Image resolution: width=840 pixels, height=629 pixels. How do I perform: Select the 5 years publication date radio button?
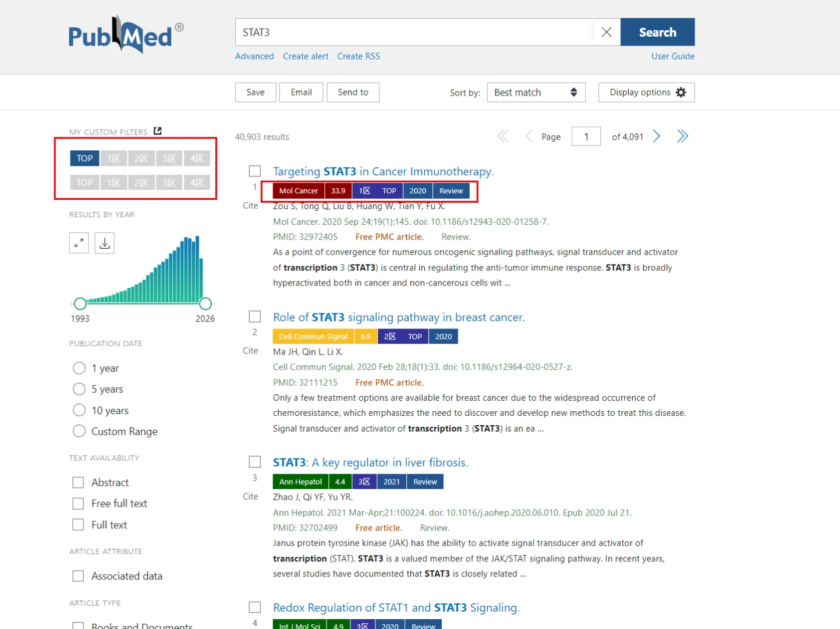pyautogui.click(x=79, y=389)
